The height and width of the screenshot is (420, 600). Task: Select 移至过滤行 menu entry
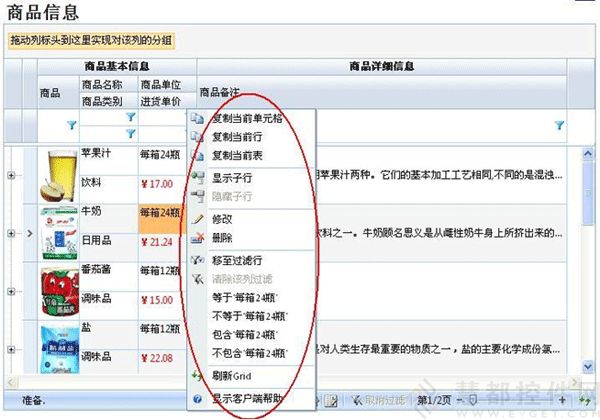coord(240,259)
